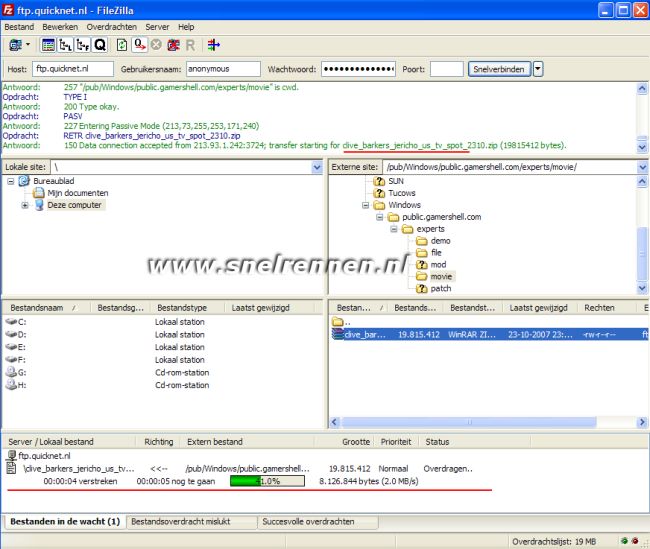
Task: Open the Site Manager dropdown arrow
Action: coord(28,44)
